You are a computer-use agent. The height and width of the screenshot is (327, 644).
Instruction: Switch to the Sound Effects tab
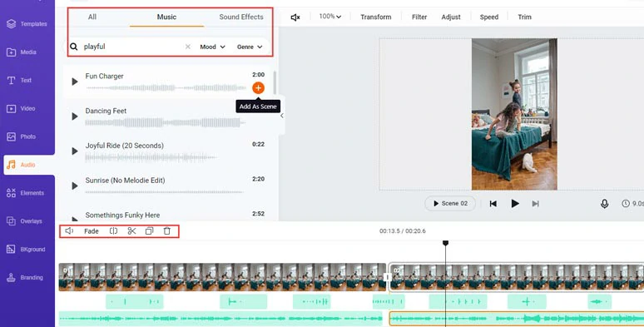click(241, 17)
